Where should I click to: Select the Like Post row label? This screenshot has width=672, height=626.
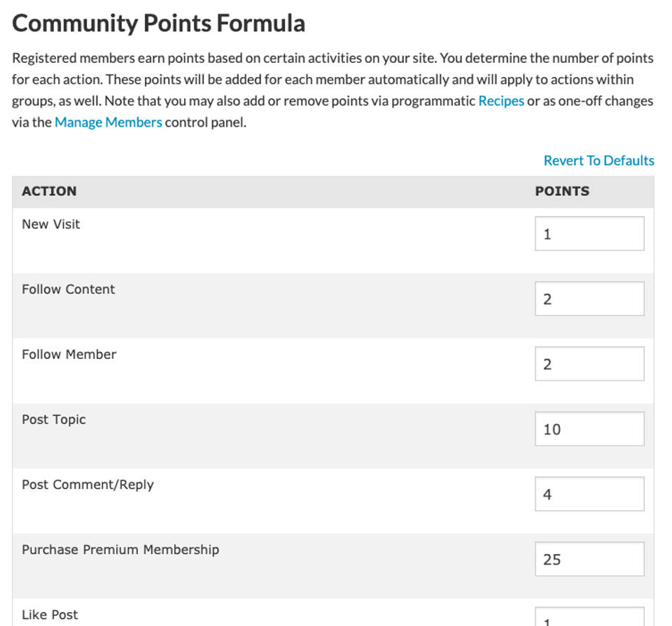click(50, 615)
